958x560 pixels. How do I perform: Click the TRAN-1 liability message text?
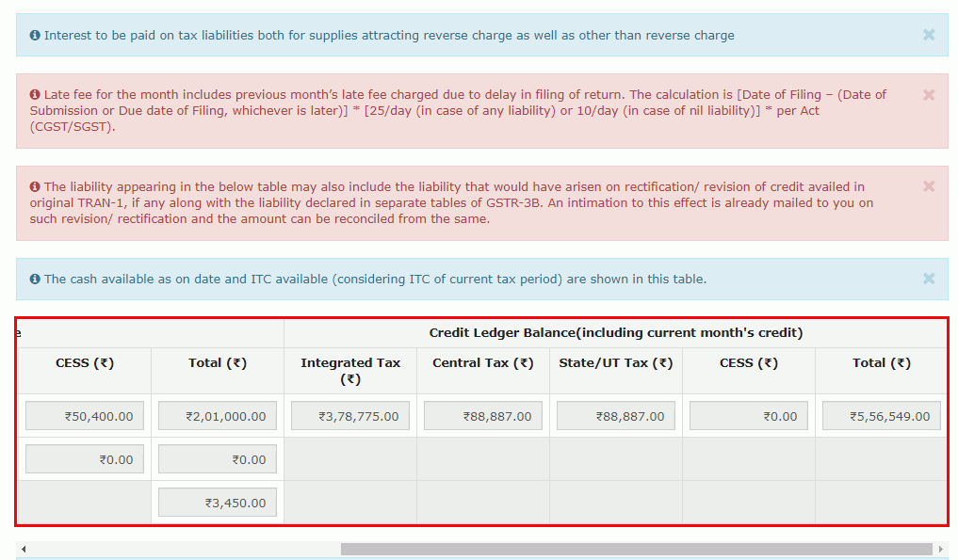[451, 202]
